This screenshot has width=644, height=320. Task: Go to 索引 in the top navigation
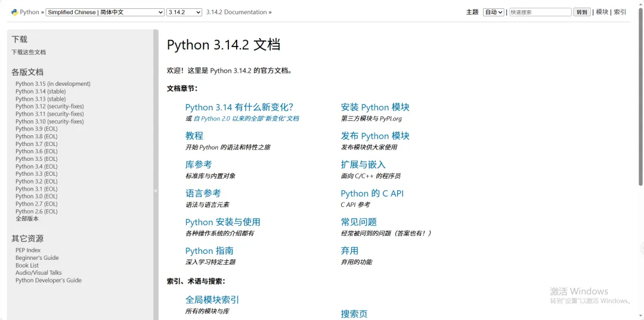point(620,12)
